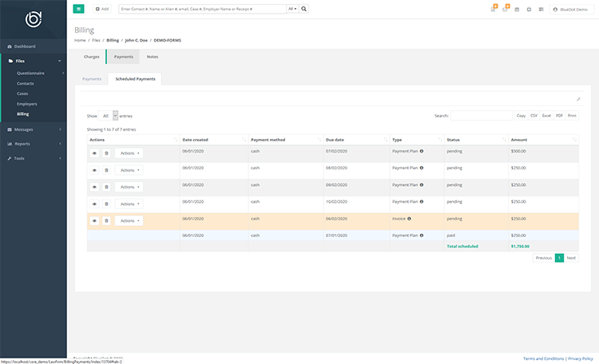This screenshot has width=599, height=364.
Task: Delete the scheduled payment due 10/02/2020
Action: point(106,204)
